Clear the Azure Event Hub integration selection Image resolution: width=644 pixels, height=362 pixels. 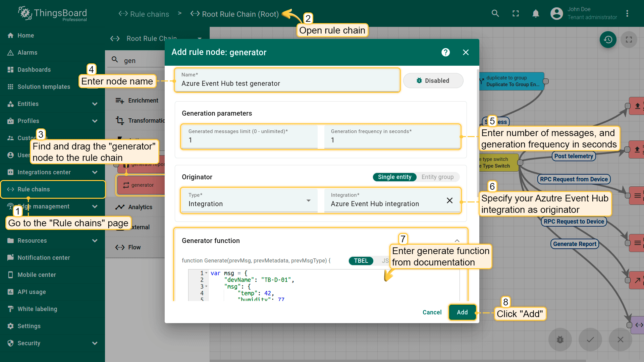(x=449, y=200)
